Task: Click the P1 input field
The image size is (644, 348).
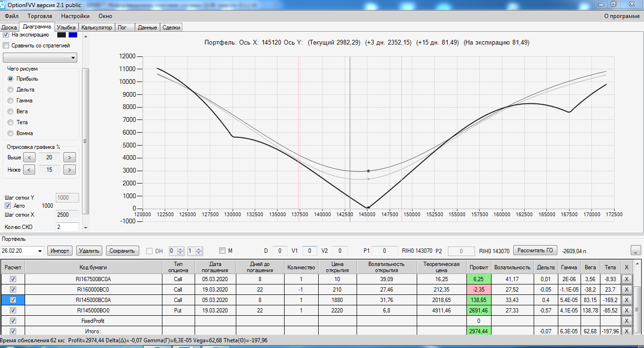Action: [x=385, y=250]
